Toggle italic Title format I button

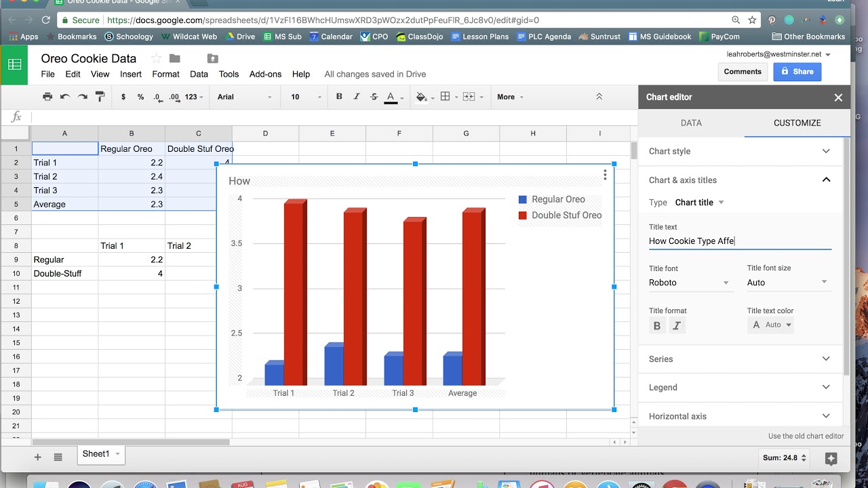[x=677, y=326]
